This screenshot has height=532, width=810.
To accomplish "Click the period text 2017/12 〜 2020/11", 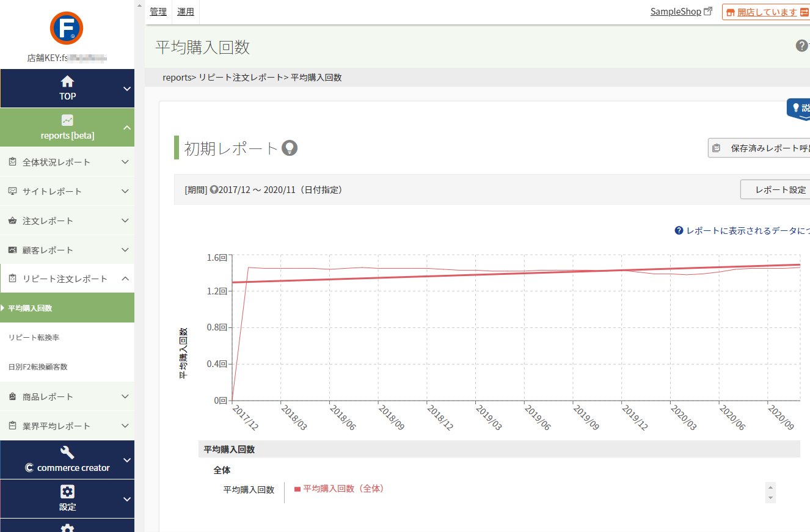I will 258,190.
